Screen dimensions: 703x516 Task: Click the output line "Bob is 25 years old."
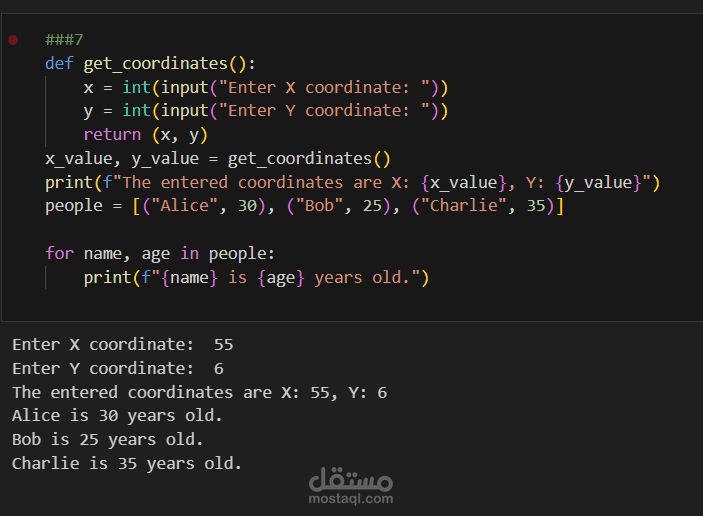point(108,440)
